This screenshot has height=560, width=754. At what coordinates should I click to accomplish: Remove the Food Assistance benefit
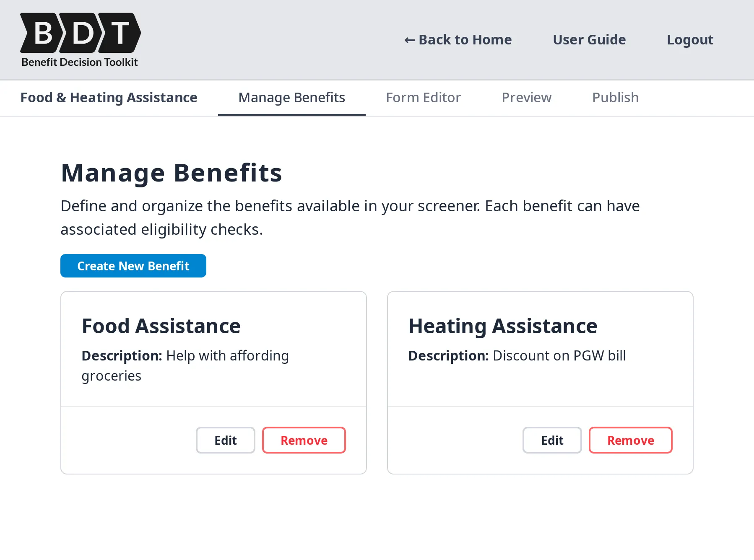304,440
